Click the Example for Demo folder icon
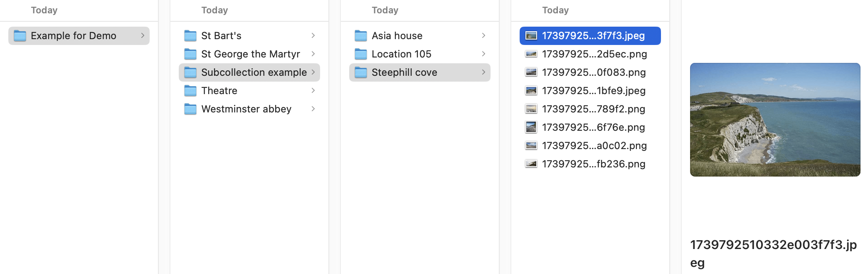Screen dimensions: 868x274 [x=20, y=36]
